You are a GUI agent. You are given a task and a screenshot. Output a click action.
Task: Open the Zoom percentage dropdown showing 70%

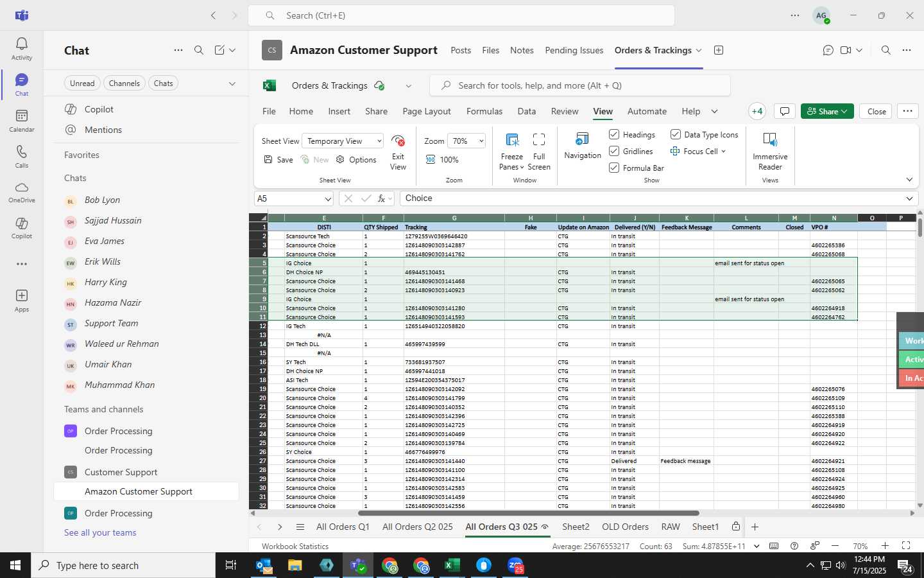tap(466, 141)
